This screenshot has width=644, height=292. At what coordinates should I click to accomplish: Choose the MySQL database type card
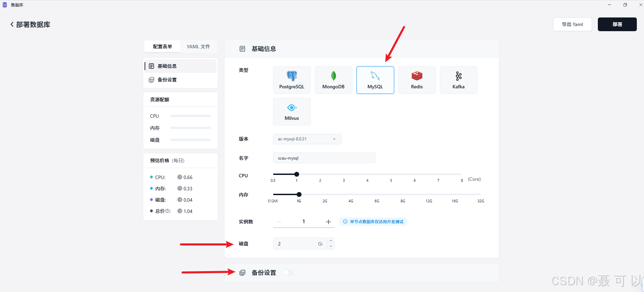[x=375, y=80]
